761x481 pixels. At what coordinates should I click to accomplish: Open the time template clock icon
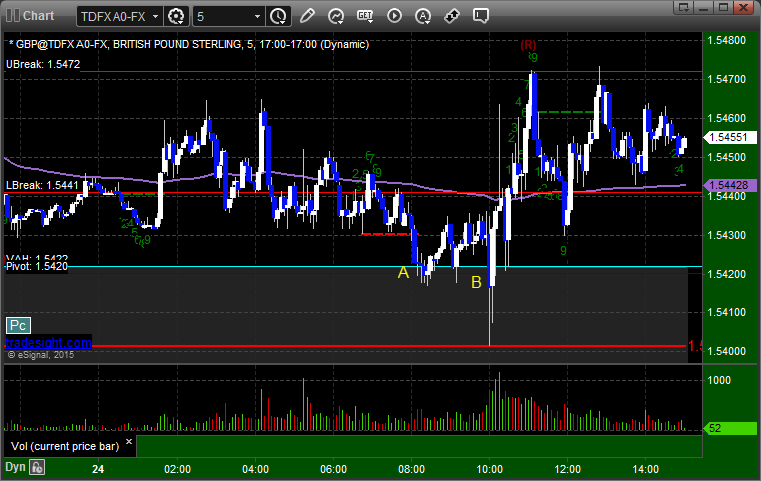tap(278, 17)
